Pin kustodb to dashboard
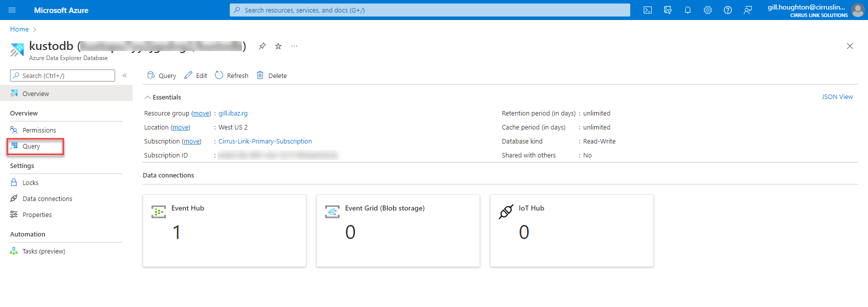Viewport: 868px width, 307px height. point(262,46)
